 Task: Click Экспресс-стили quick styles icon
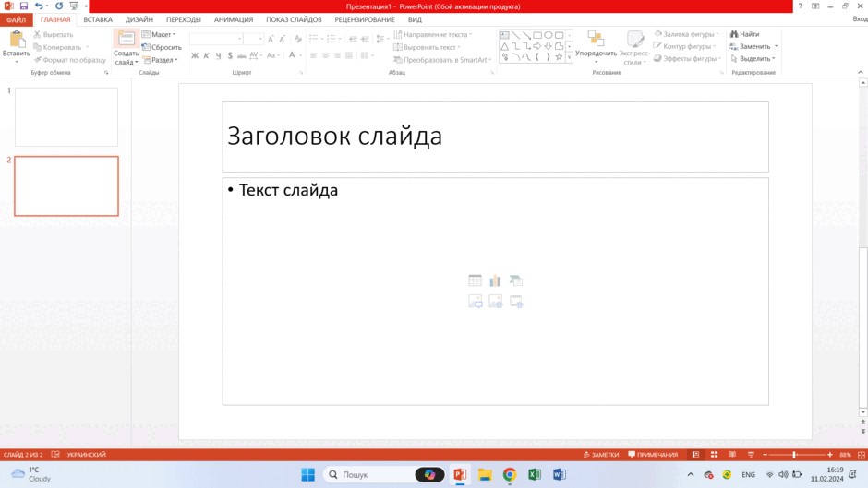[635, 39]
